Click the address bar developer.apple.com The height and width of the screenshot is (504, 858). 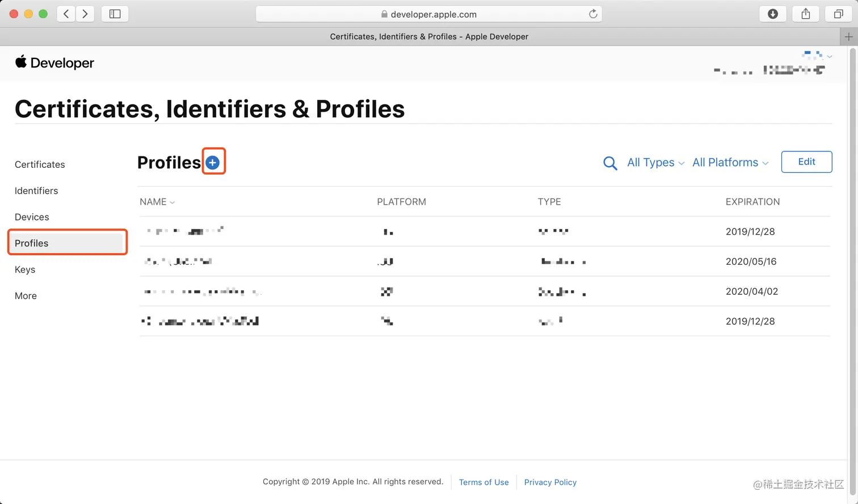click(429, 14)
